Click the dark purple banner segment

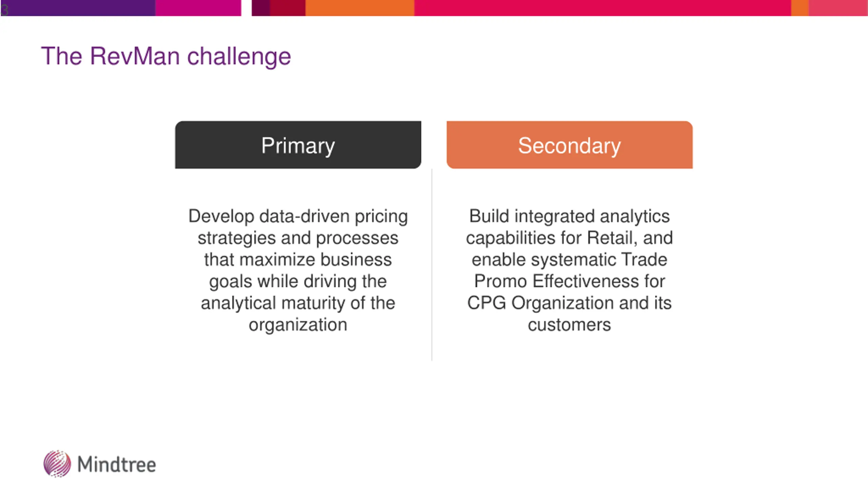click(78, 8)
